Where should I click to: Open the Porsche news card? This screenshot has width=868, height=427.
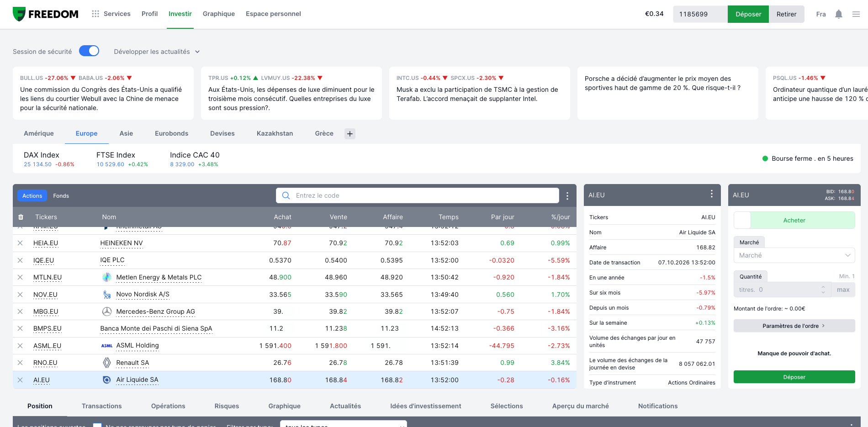pos(668,93)
